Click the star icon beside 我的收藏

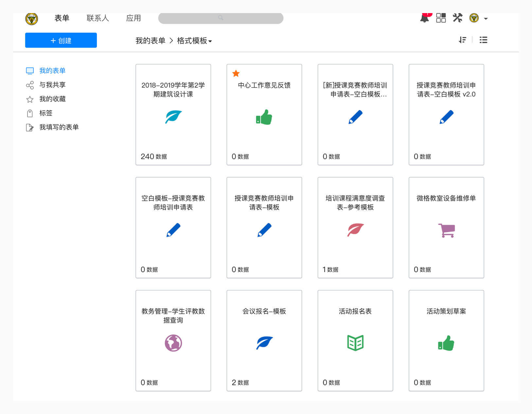click(30, 99)
